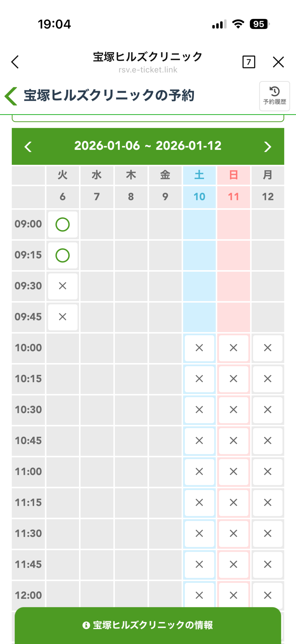This screenshot has height=644, width=296.
Task: Open the 予約履歴 reservation history
Action: coord(274,96)
